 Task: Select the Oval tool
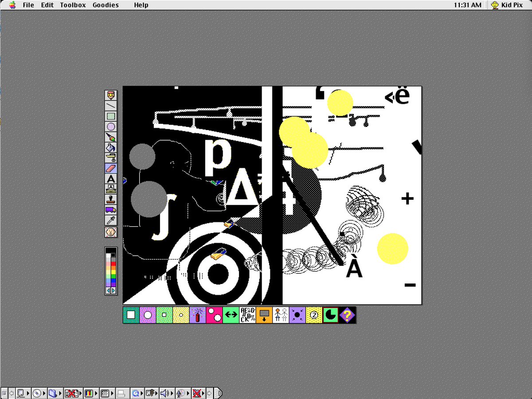click(111, 127)
